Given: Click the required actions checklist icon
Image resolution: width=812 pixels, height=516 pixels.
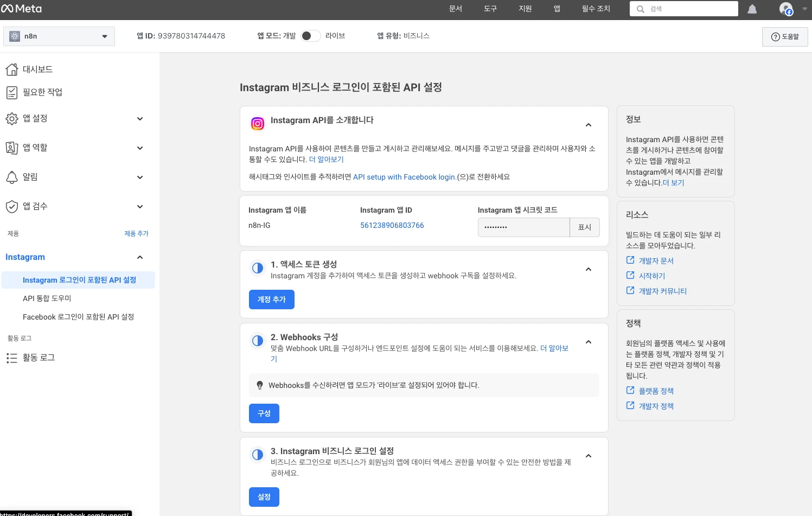Looking at the screenshot, I should coord(12,92).
